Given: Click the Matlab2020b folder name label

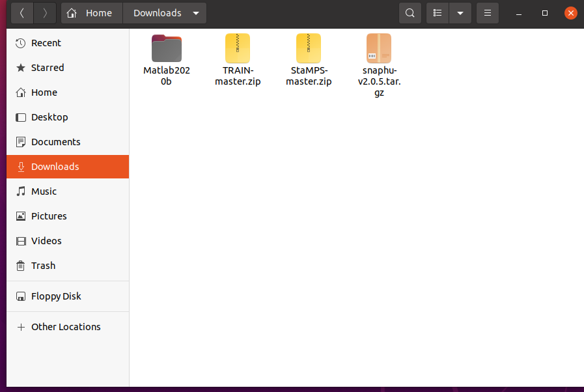Looking at the screenshot, I should 167,76.
